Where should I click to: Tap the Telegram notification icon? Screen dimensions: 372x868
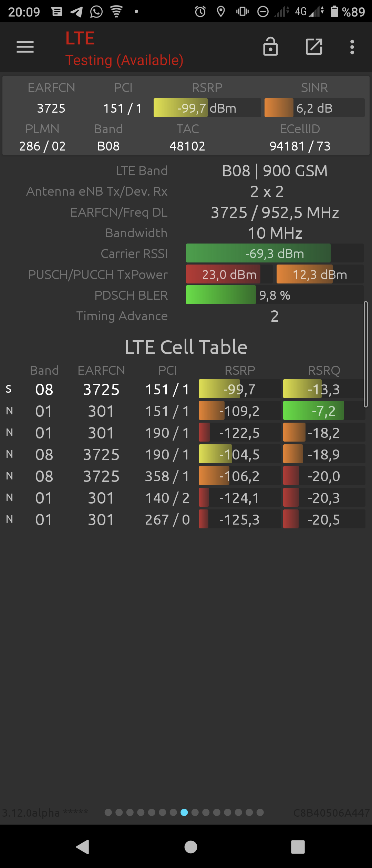click(76, 12)
